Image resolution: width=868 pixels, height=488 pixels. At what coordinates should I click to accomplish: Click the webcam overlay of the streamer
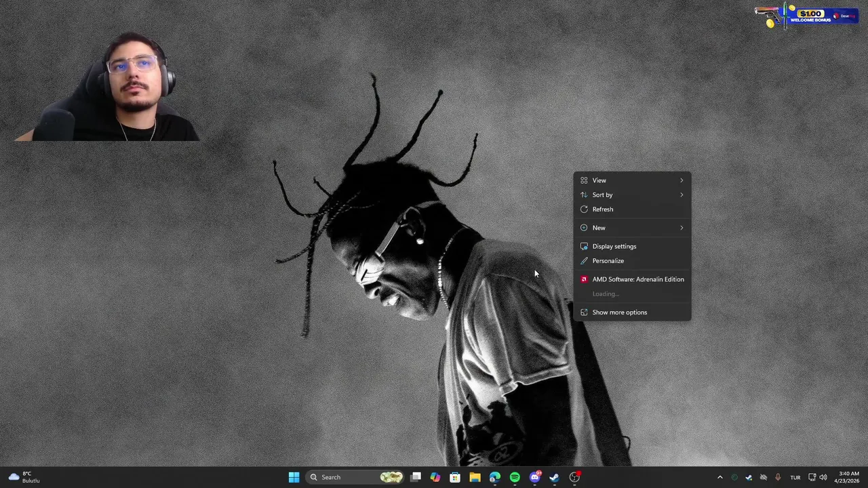coord(107,87)
